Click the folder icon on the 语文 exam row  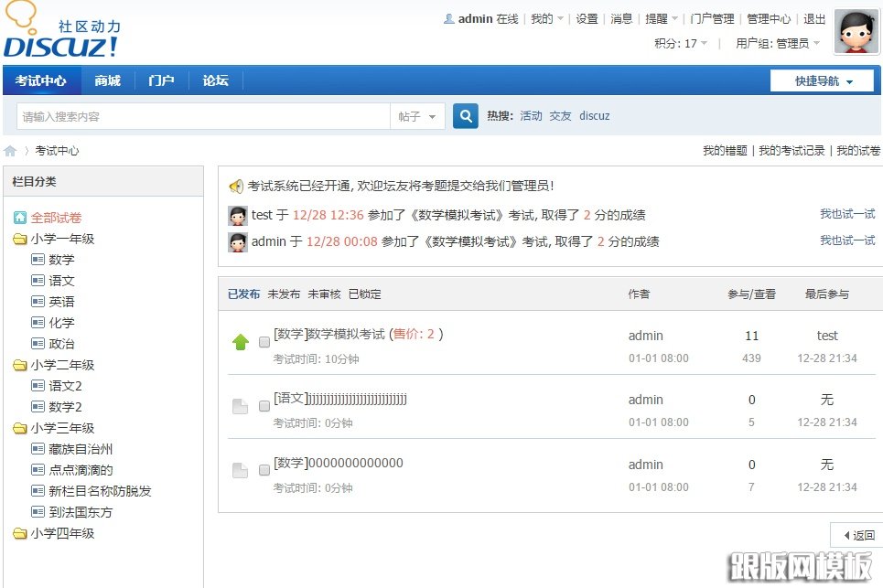tap(240, 405)
